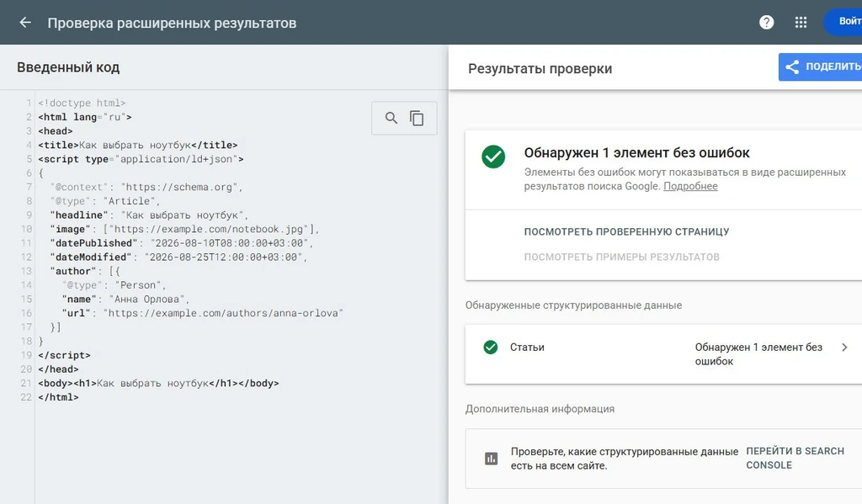Share results via Поделиться button
862x504 pixels.
(821, 66)
